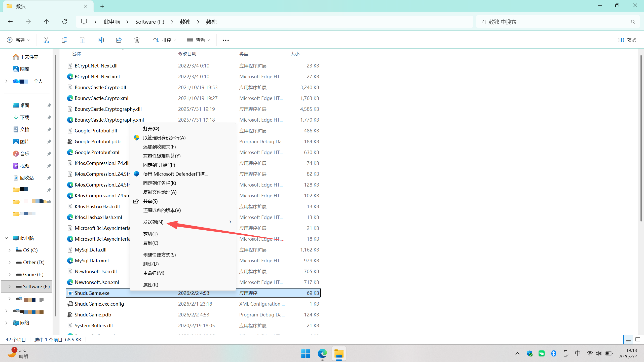Click the Cut scissors icon in toolbar
The image size is (644, 362).
pos(46,40)
